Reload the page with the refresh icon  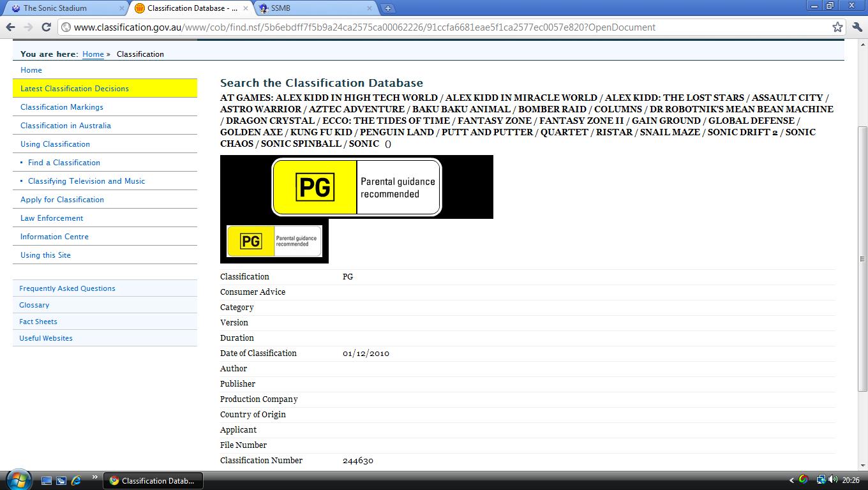point(46,27)
